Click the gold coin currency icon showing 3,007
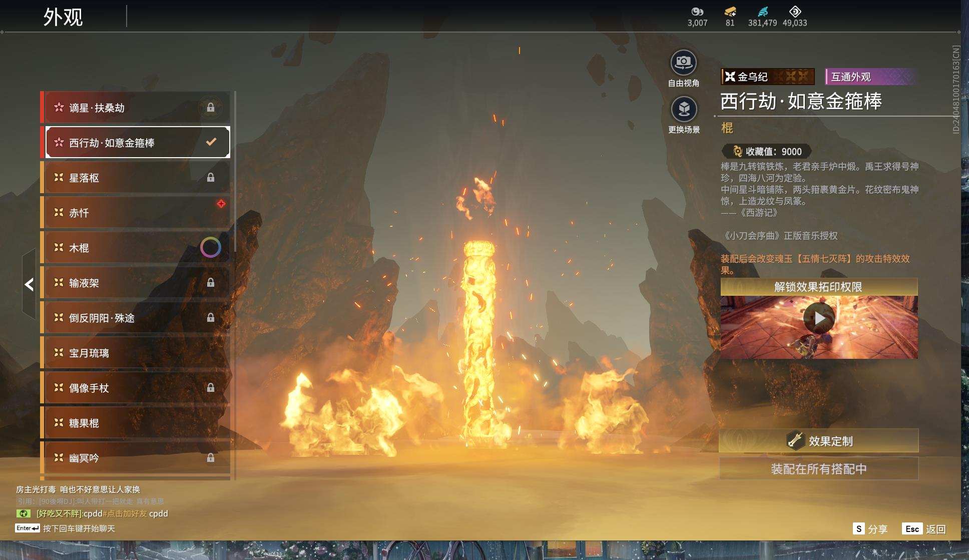This screenshot has height=560, width=969. coord(697,12)
